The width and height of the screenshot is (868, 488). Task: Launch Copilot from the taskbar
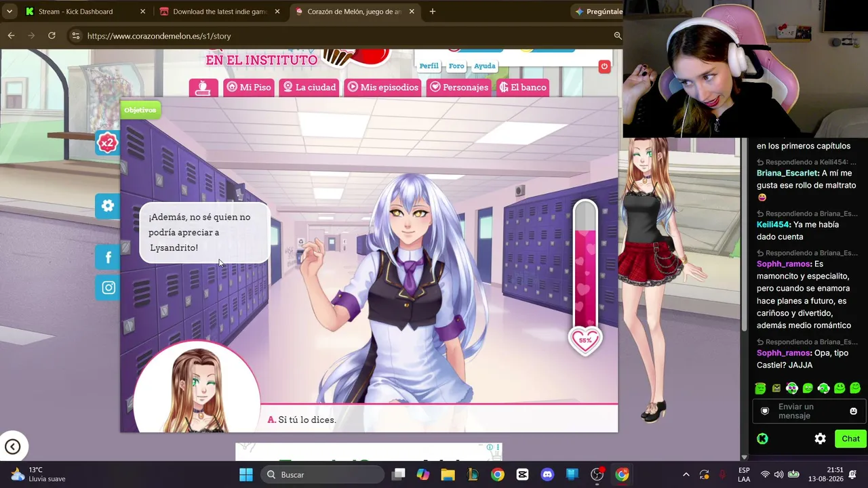coord(423,474)
